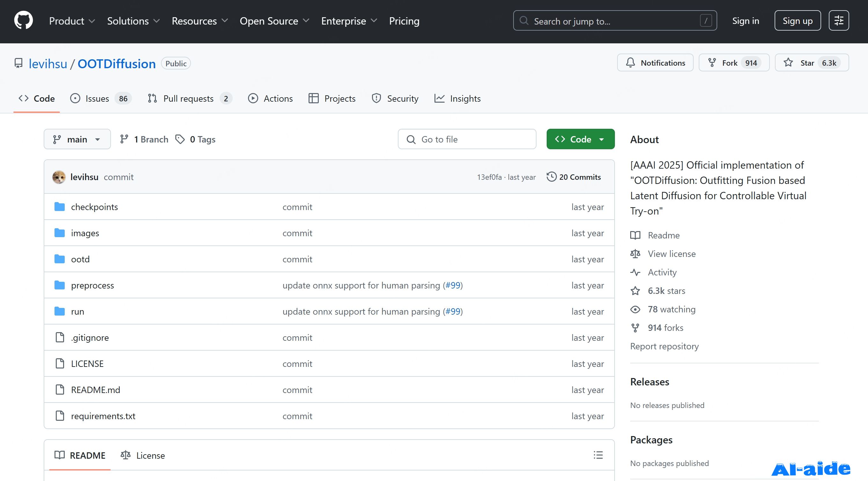This screenshot has width=868, height=481.
Task: Click the notifications bell icon
Action: click(631, 63)
